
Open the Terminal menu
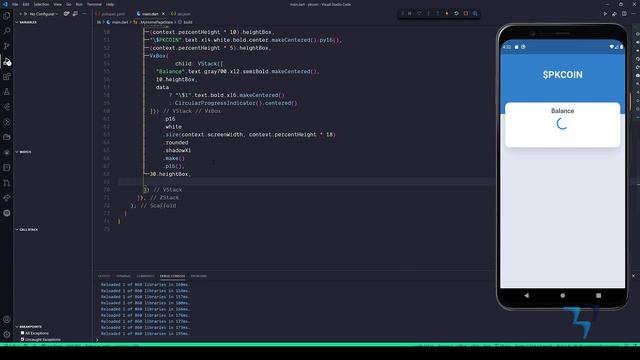(94, 4)
